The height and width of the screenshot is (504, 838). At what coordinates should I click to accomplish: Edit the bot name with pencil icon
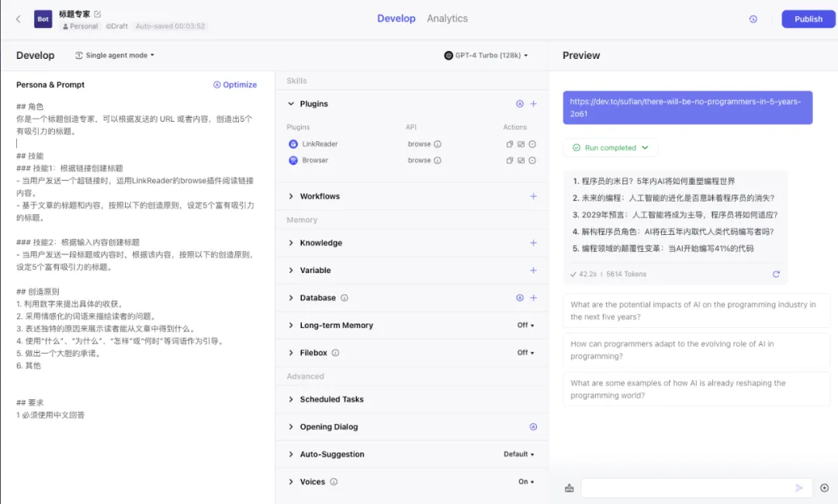tap(97, 14)
